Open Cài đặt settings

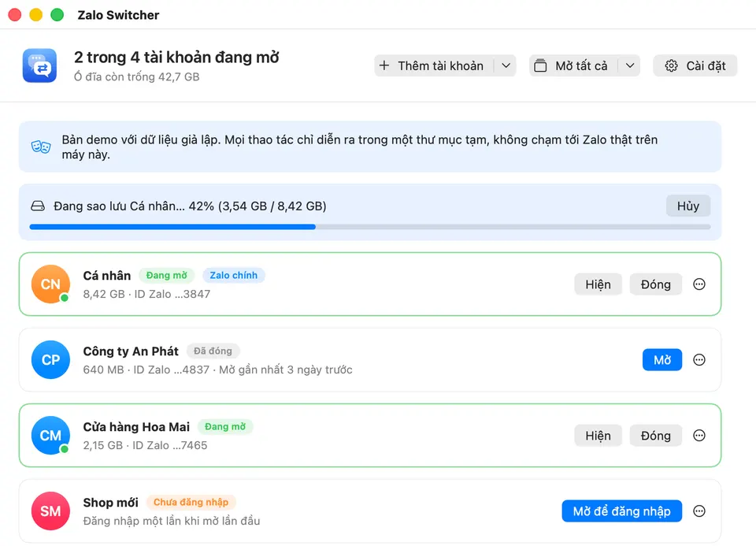click(695, 65)
